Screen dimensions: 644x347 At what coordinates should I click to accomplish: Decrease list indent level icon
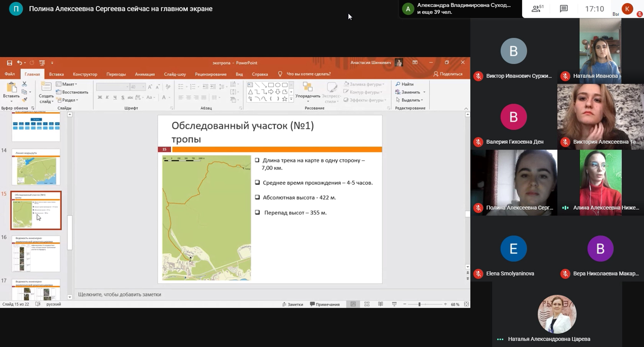coord(205,87)
